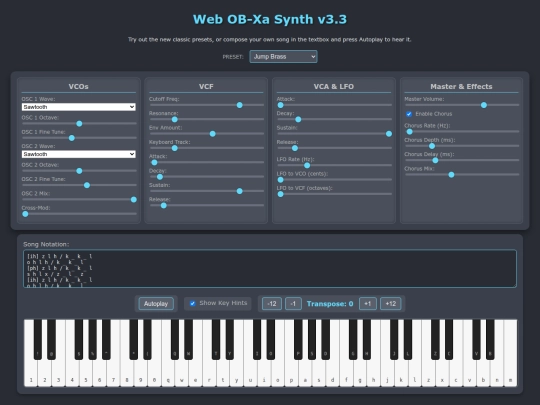Viewport: 540px width, 405px height.
Task: Adjust the OSC 2 Fine Tune slider
Action: point(79,185)
